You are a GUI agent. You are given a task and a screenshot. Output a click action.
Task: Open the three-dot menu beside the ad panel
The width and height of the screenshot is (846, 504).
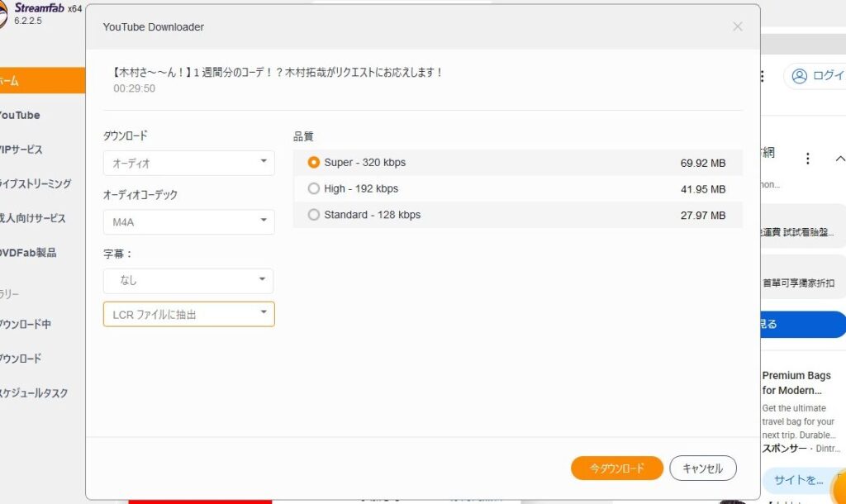(807, 159)
